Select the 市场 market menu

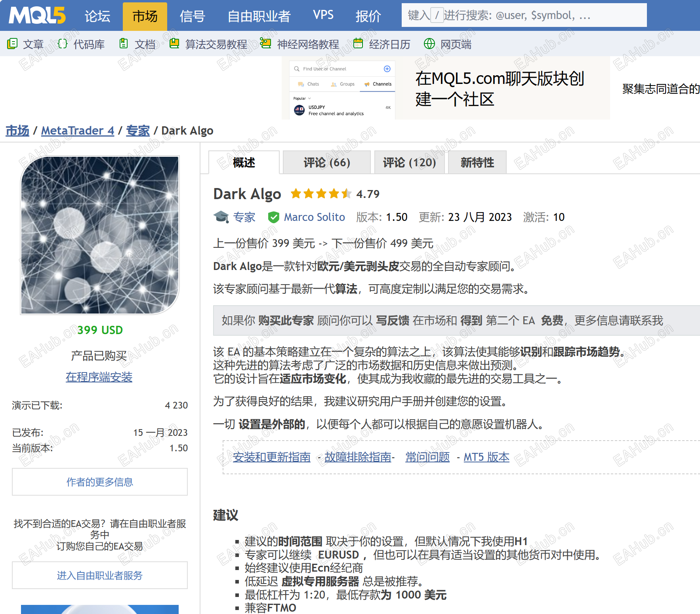point(145,16)
